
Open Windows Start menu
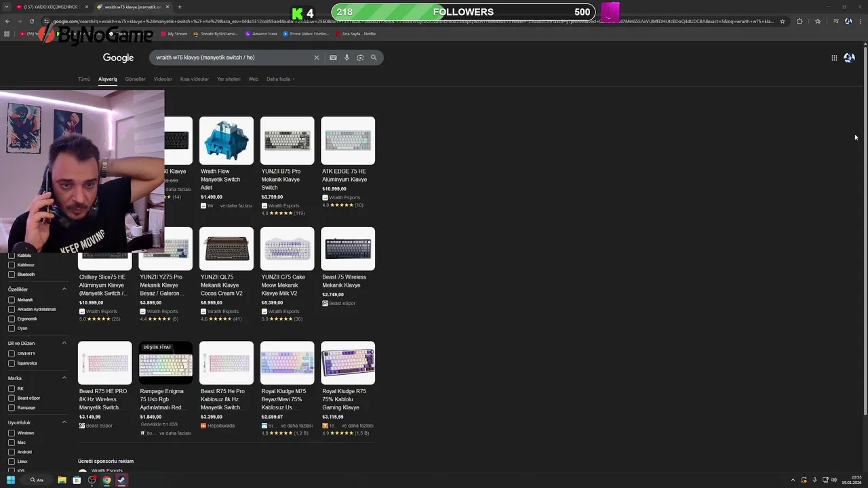click(11, 480)
